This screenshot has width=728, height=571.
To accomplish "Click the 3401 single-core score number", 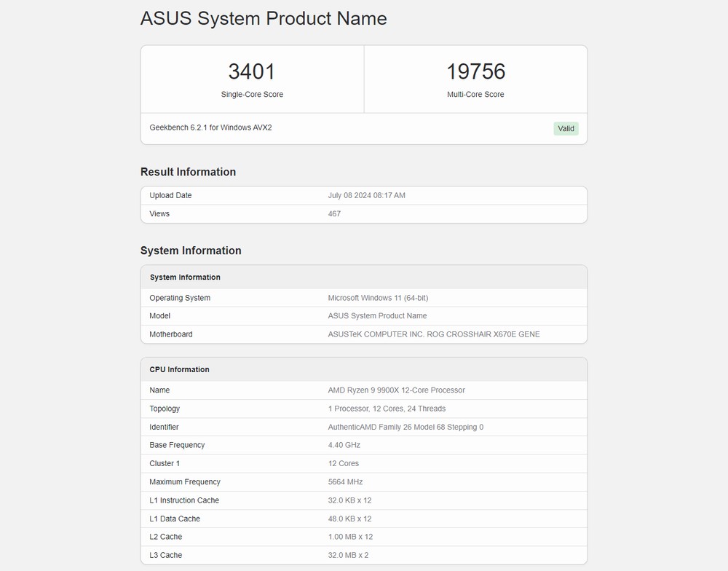I will coord(252,71).
